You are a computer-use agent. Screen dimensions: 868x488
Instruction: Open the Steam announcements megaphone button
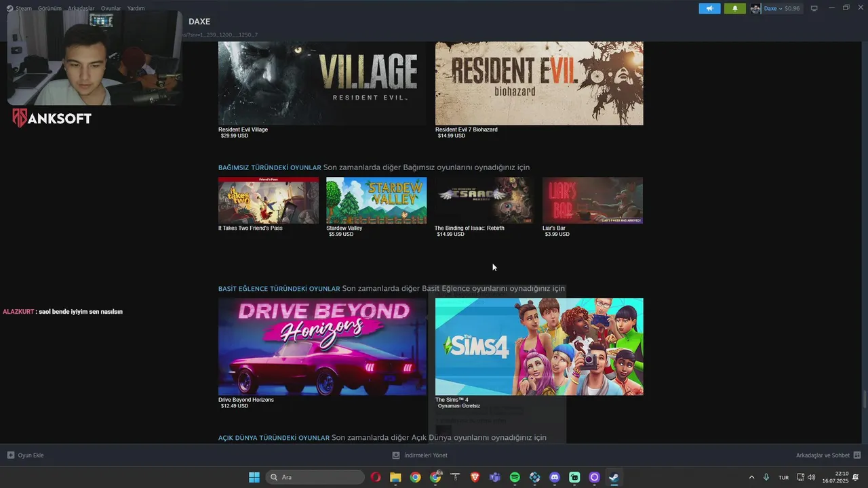click(709, 9)
